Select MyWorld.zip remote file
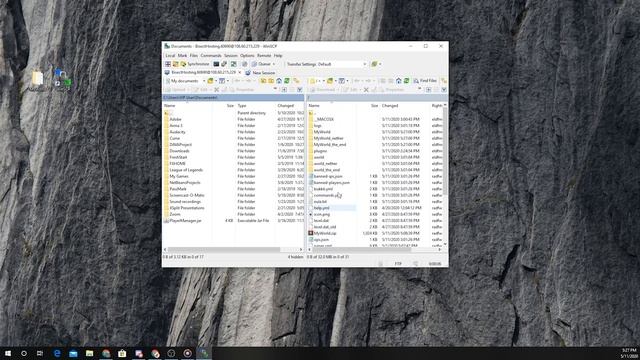 (325, 233)
